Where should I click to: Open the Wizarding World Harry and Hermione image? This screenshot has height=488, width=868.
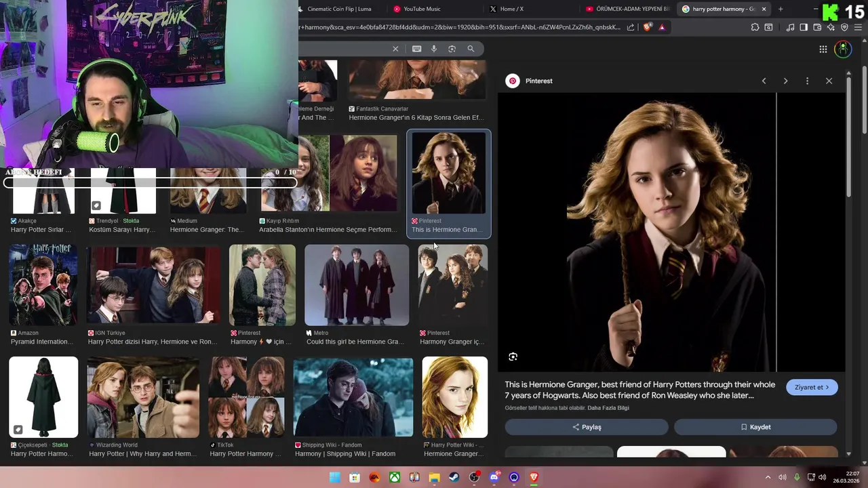(143, 397)
